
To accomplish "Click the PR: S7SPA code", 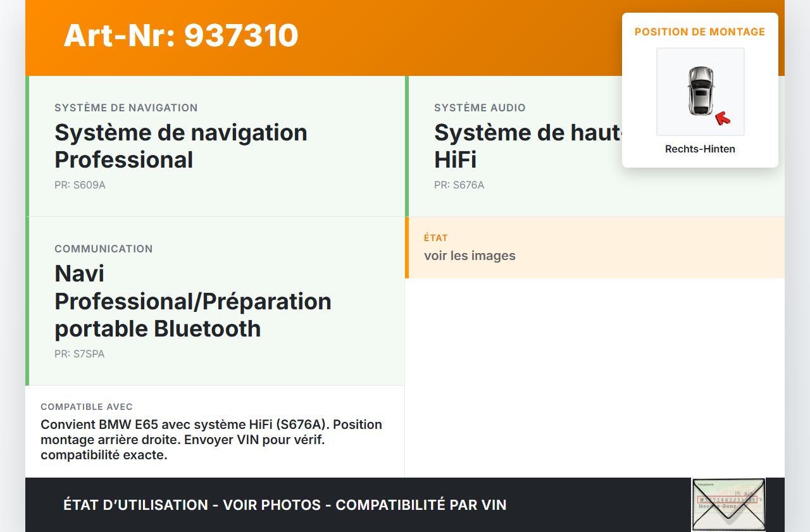I will click(x=80, y=354).
